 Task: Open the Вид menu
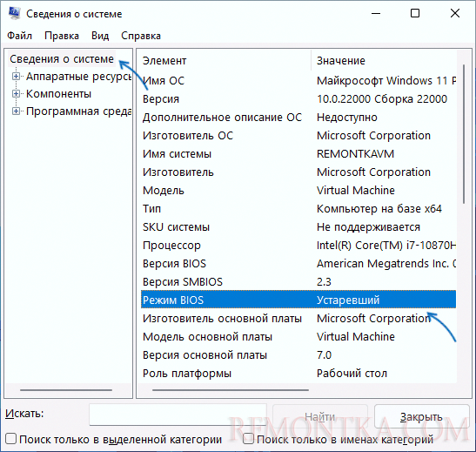click(100, 36)
